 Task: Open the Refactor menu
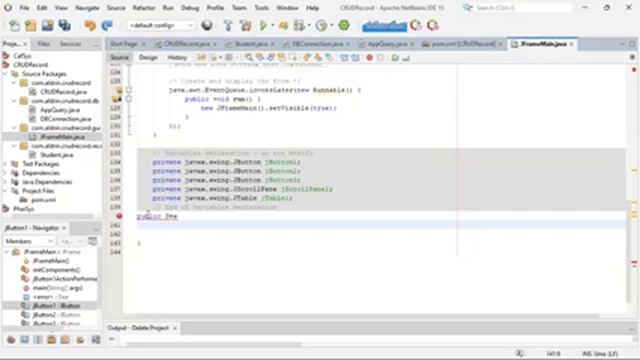tap(144, 8)
